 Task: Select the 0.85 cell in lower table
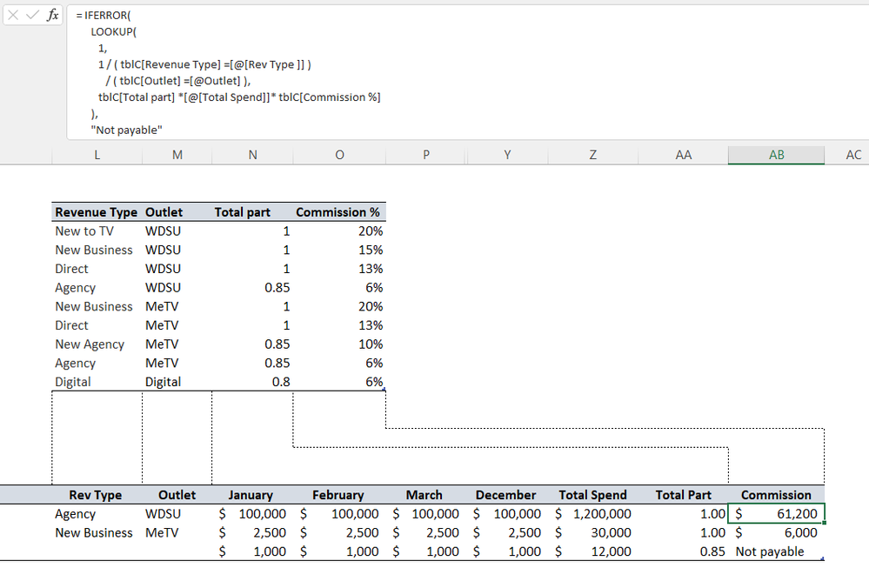[x=684, y=551]
